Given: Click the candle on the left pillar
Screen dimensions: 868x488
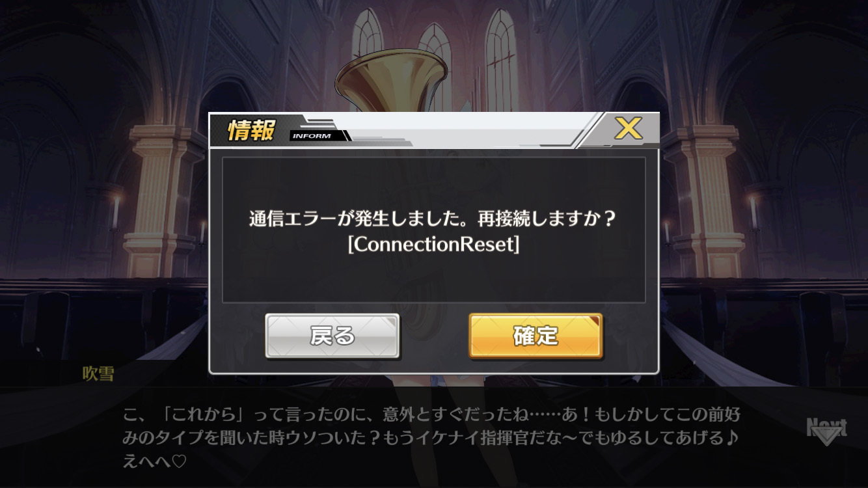Looking at the screenshot, I should [116, 211].
